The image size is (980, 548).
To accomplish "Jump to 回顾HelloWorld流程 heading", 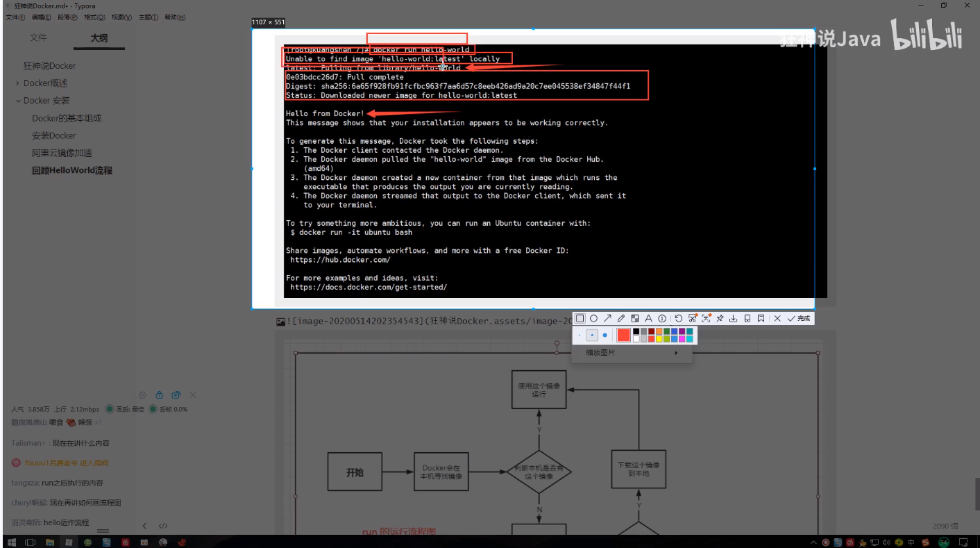I will click(x=72, y=170).
